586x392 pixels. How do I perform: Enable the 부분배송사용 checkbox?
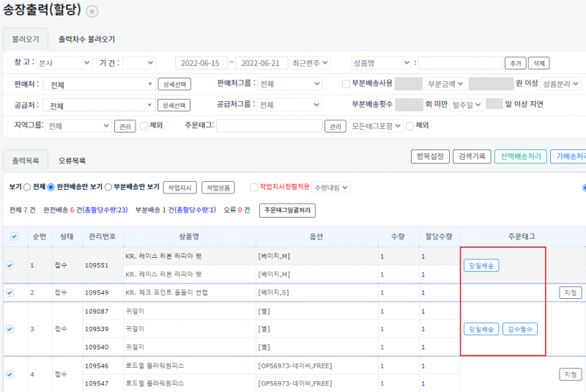click(346, 84)
